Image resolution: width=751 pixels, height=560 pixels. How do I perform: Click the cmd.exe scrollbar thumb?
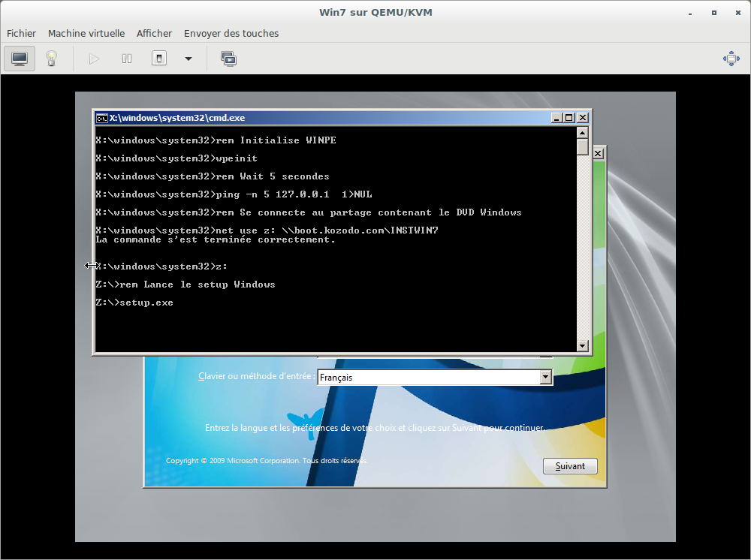tap(583, 146)
